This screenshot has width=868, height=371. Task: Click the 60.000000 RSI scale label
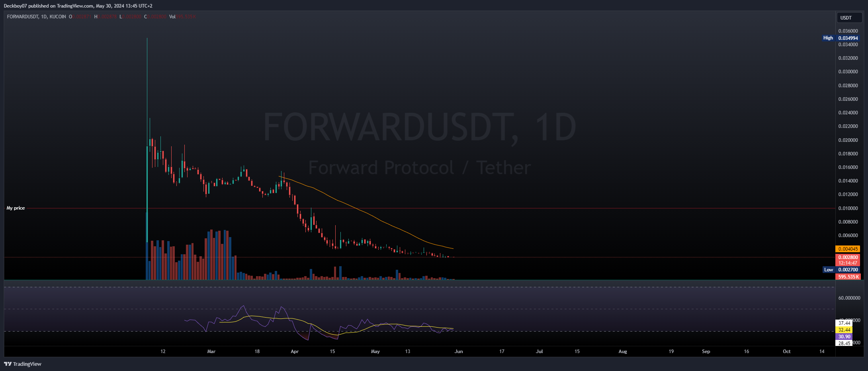coord(849,298)
